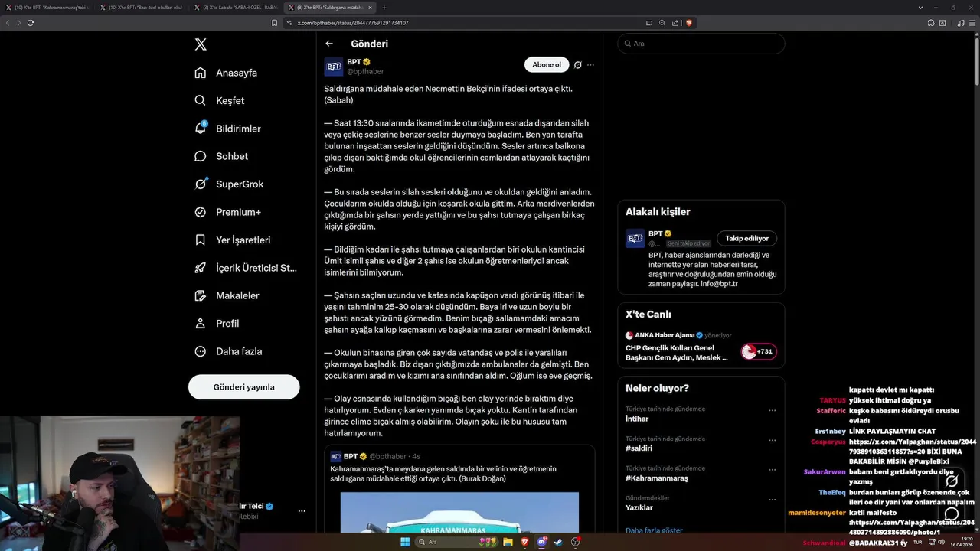
Task: Open more options for İntihar trend
Action: 772,410
